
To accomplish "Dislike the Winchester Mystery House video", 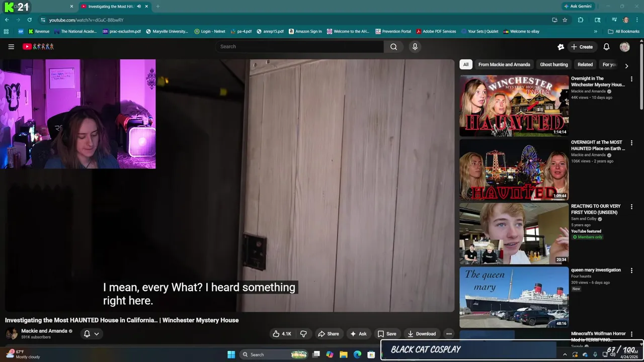I will tap(303, 334).
